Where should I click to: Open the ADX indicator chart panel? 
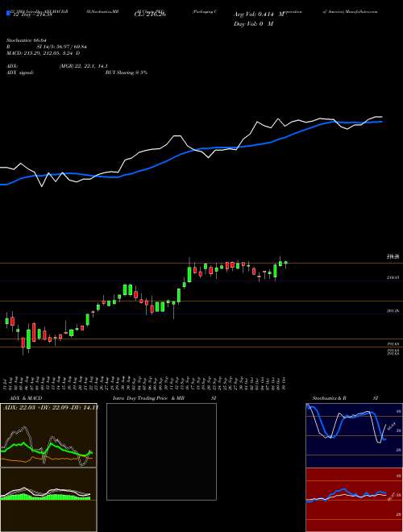point(48,435)
